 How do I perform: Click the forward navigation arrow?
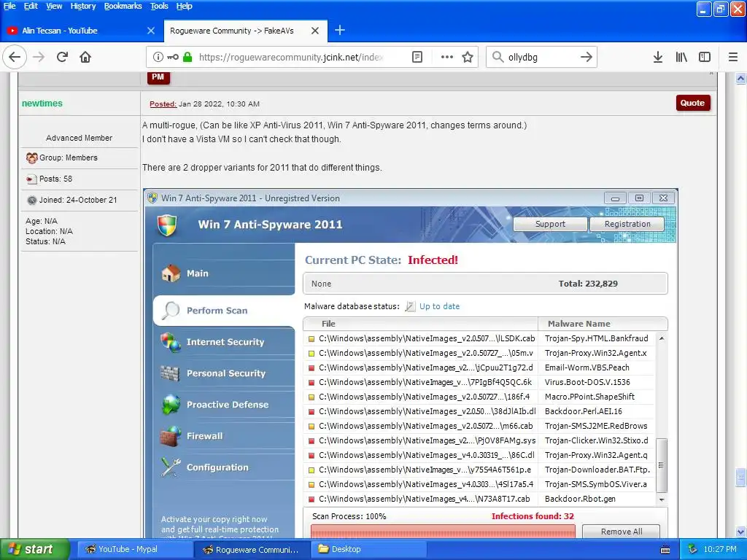point(39,57)
